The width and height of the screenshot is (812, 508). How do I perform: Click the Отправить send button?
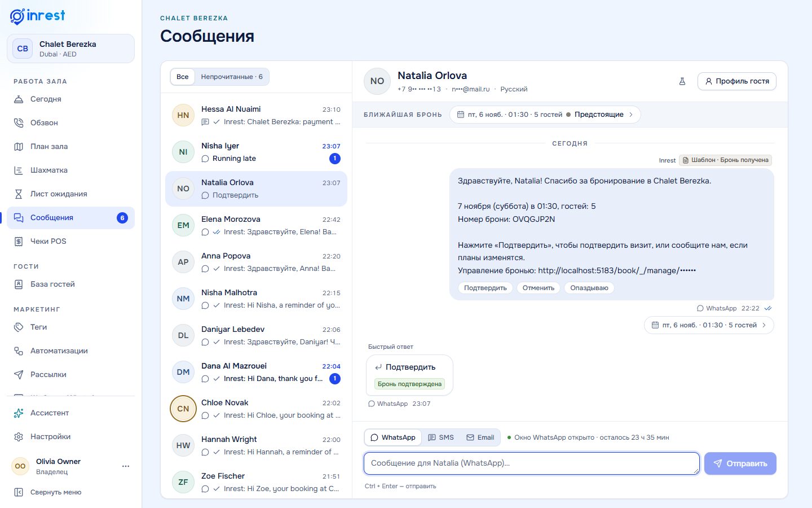(740, 463)
